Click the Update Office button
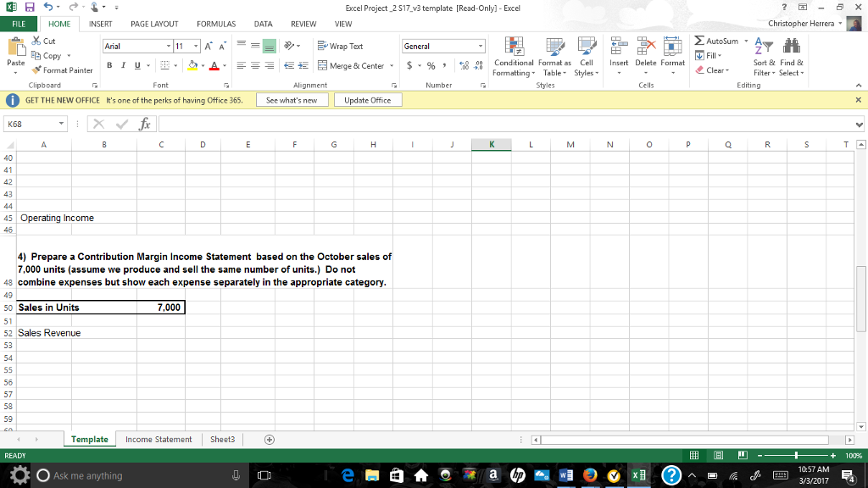868x488 pixels. tap(366, 99)
